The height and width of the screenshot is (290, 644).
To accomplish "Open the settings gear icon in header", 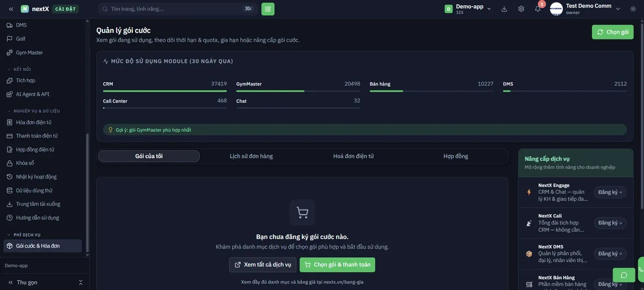I will click(521, 9).
